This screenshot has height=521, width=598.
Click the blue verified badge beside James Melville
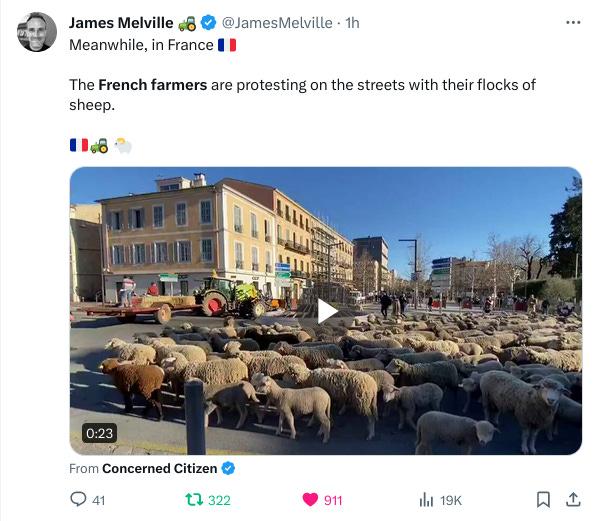coord(208,23)
